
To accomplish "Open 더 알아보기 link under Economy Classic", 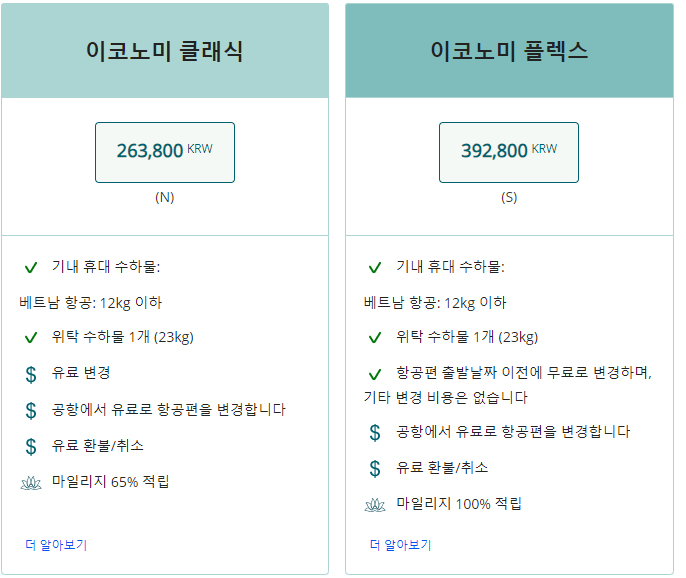I will point(56,545).
